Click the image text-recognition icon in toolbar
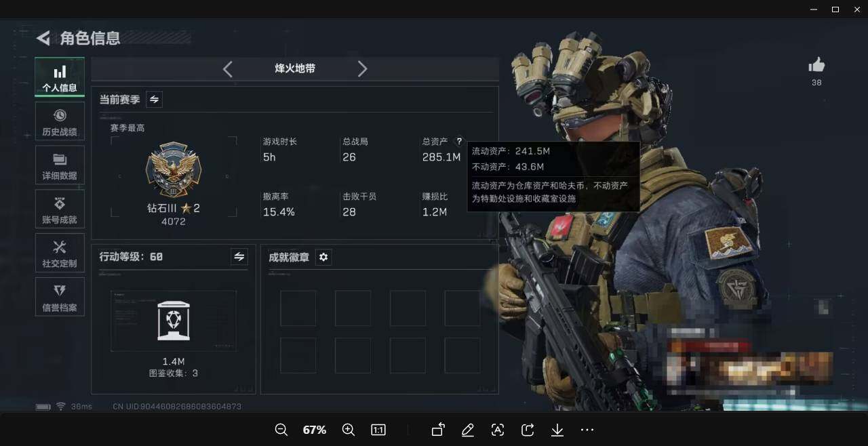 tap(498, 430)
